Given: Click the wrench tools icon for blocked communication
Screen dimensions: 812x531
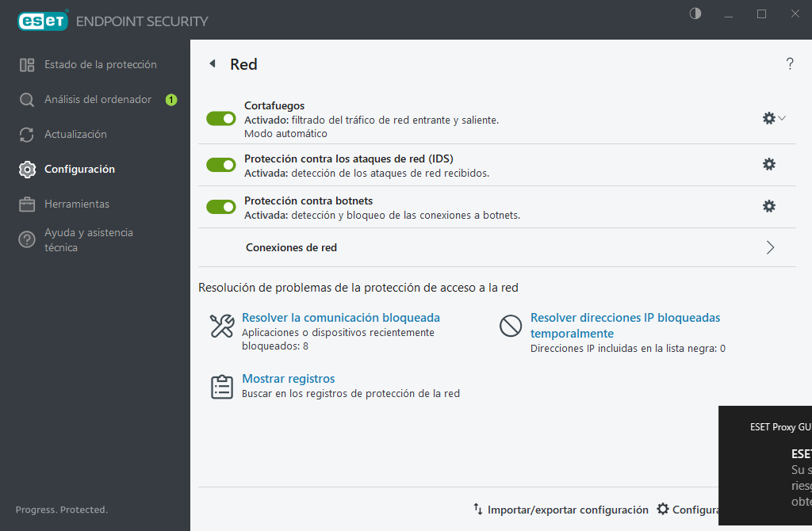Looking at the screenshot, I should (x=222, y=326).
